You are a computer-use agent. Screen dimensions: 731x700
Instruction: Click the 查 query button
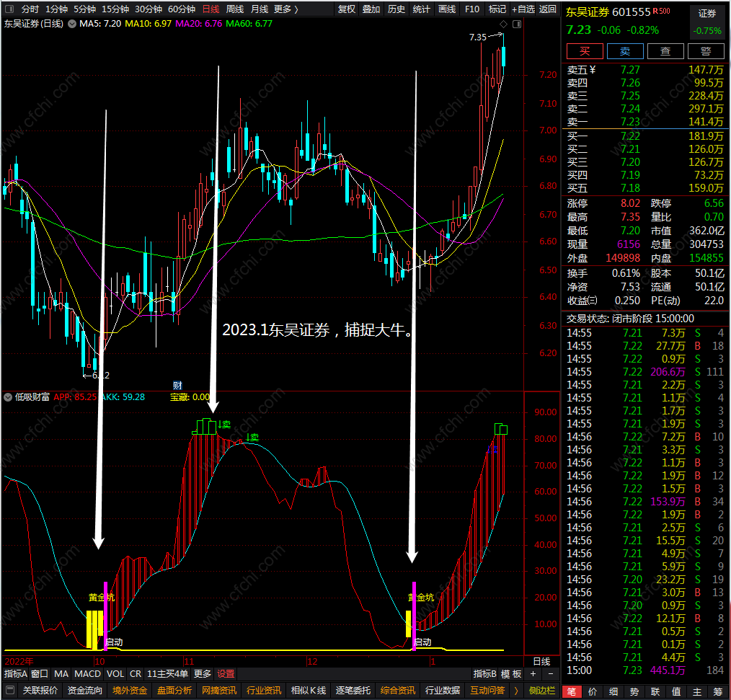pyautogui.click(x=665, y=50)
